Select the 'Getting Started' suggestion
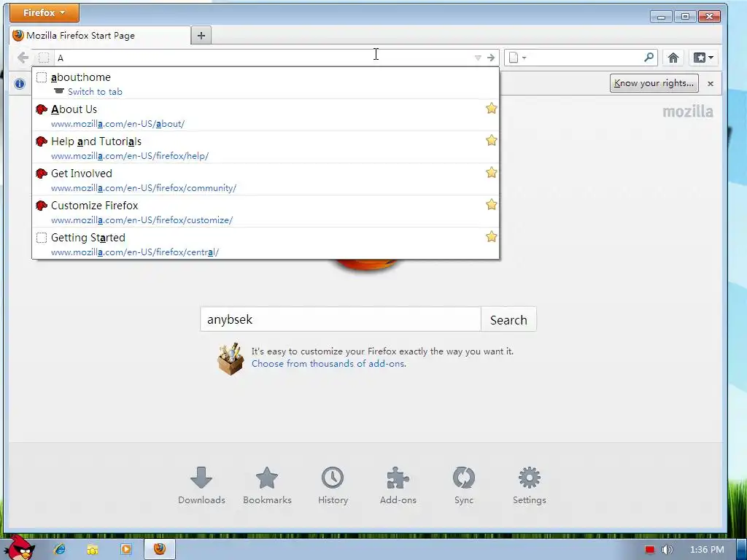 [266, 244]
